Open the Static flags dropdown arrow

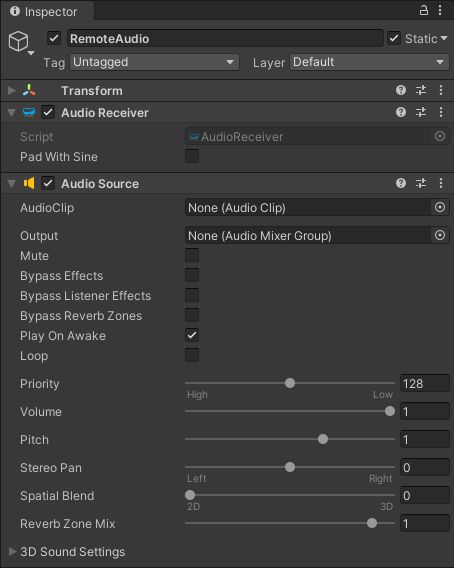pos(444,38)
